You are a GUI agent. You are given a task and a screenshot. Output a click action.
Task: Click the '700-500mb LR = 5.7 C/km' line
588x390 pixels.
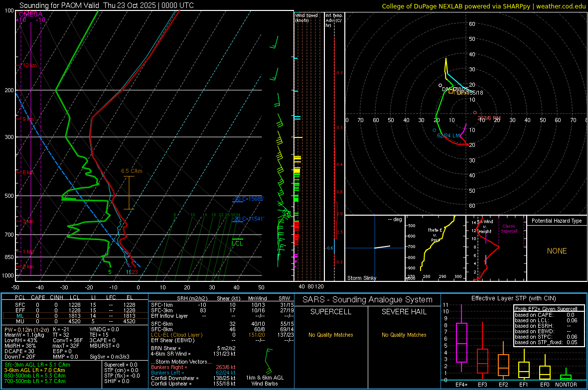(x=35, y=381)
